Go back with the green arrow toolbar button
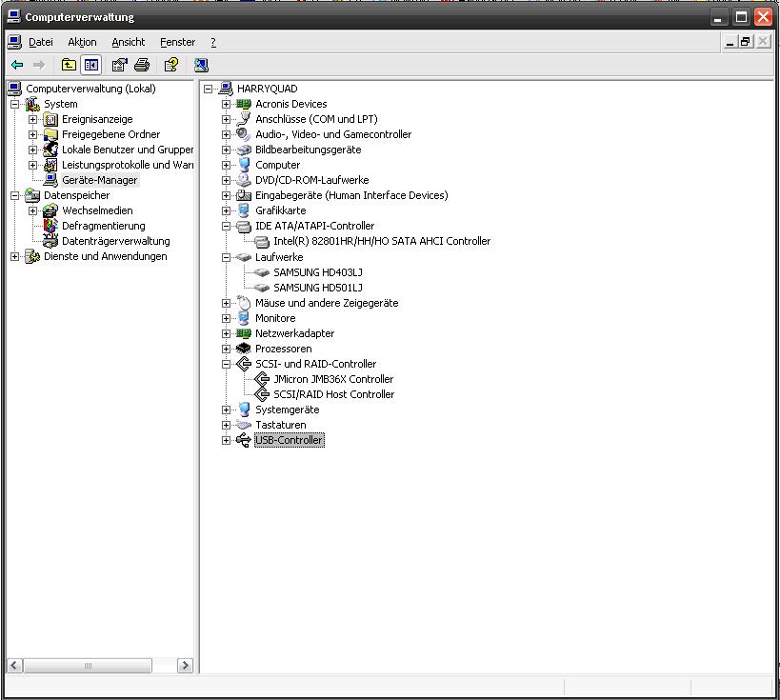 coord(17,65)
